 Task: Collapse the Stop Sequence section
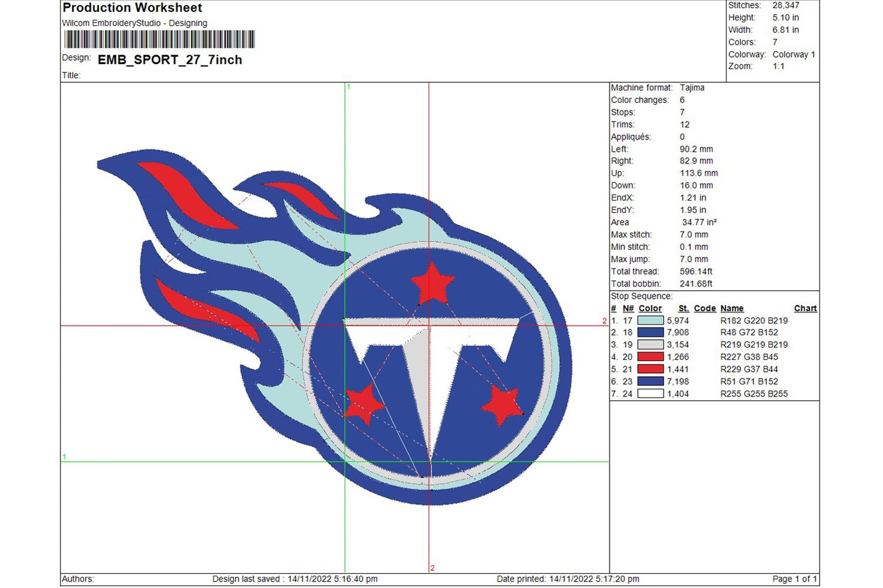point(640,295)
